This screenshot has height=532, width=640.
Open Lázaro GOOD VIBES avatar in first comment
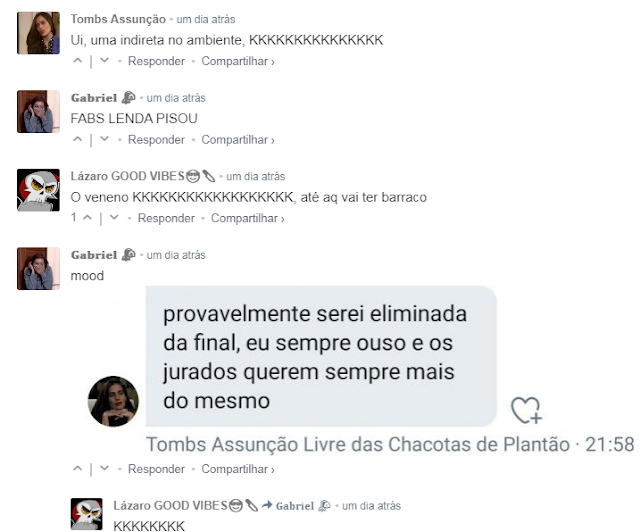point(38,190)
